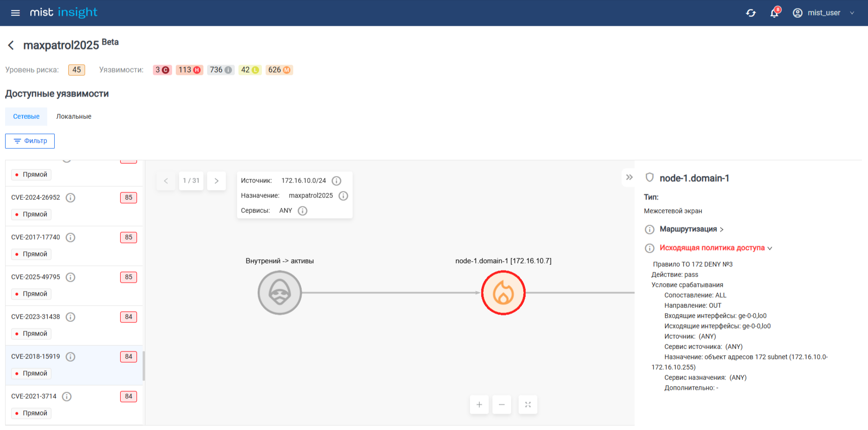Image resolution: width=868 pixels, height=430 pixels.
Task: Click the Внутрений -> активы graph label
Action: (x=280, y=261)
